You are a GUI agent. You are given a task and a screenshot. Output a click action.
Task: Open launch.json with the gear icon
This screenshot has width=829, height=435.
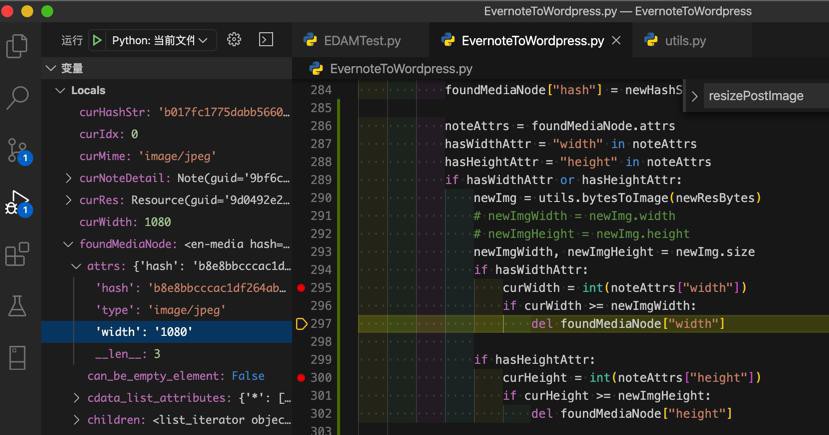[x=234, y=40]
